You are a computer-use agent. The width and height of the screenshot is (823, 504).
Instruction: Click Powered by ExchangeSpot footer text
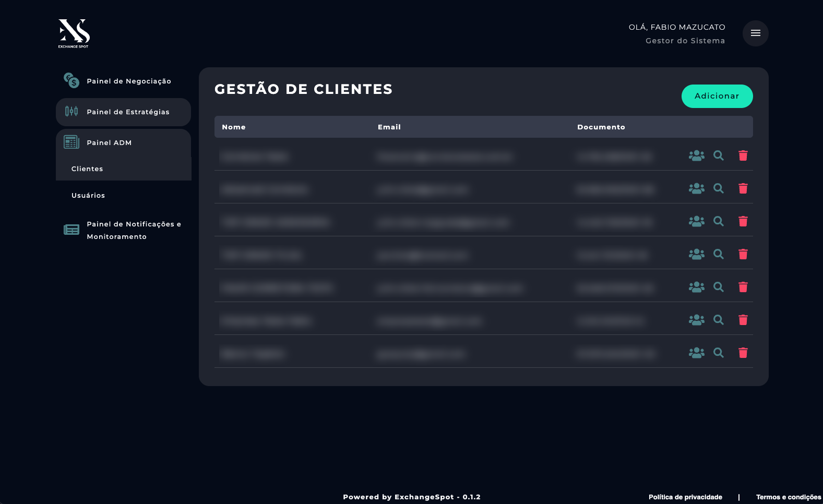point(412,497)
